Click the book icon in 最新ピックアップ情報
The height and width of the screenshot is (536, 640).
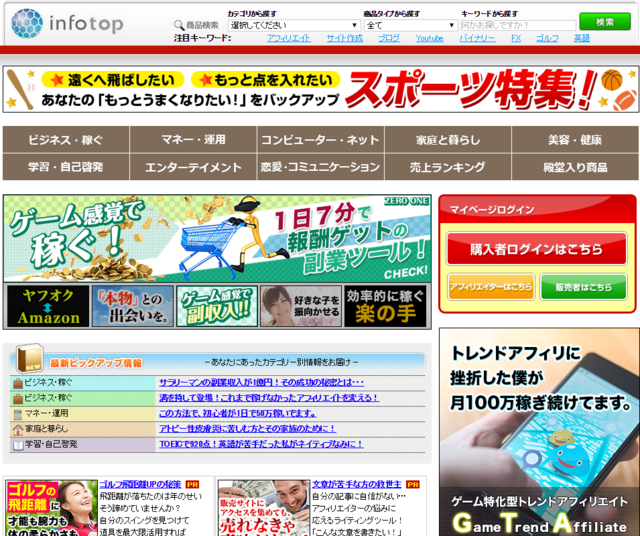pos(29,358)
